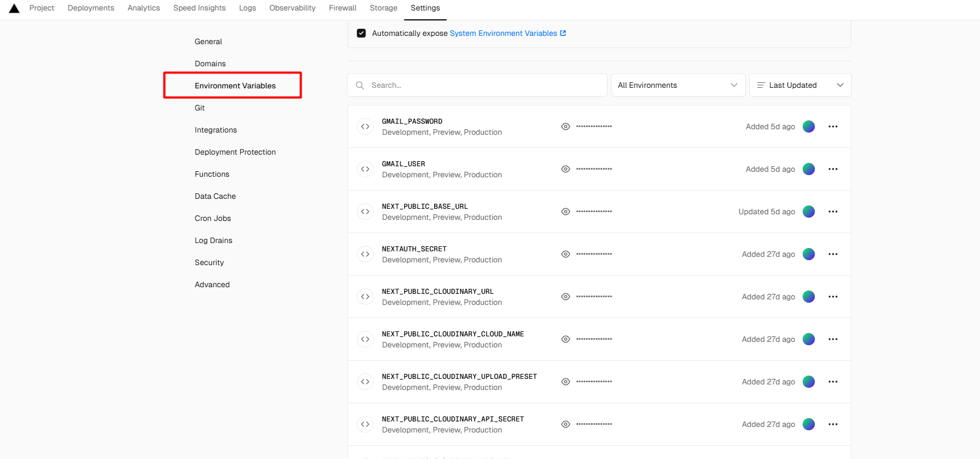Reveal the GMAIL_PASSWORD value with eye icon
The image size is (980, 459).
[565, 126]
